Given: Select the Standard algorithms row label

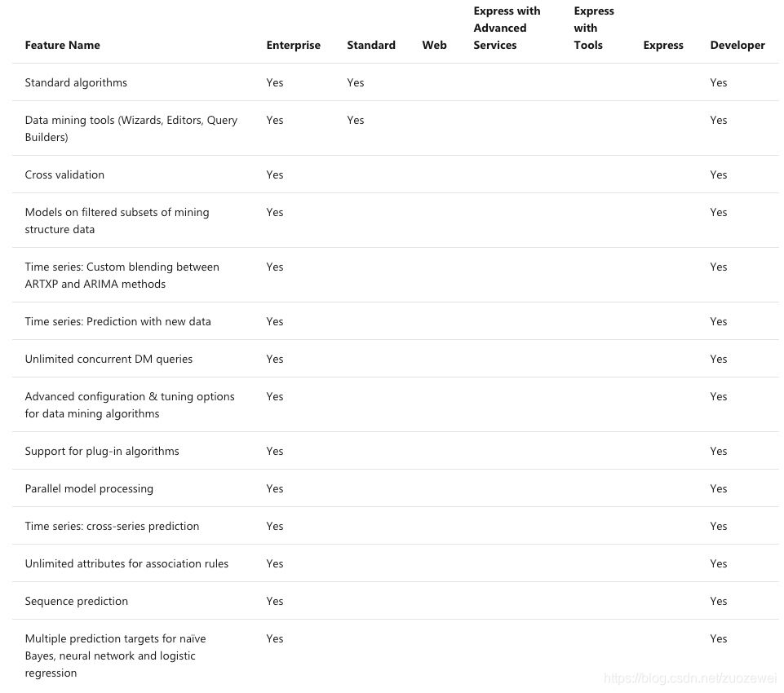Looking at the screenshot, I should [76, 82].
